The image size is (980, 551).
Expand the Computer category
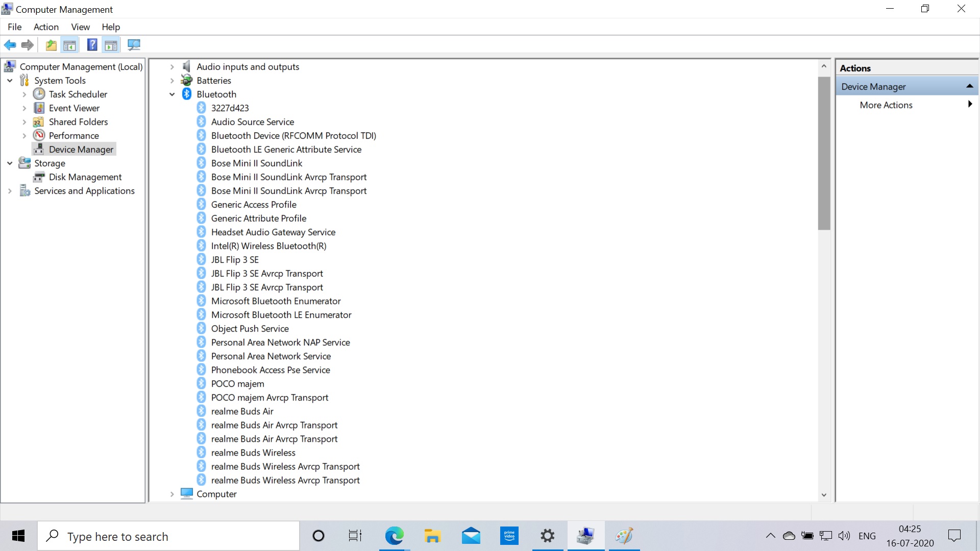click(172, 493)
